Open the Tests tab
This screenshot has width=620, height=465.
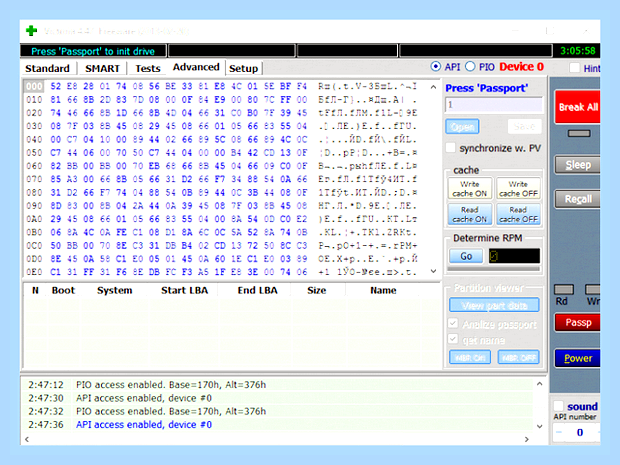click(x=148, y=68)
